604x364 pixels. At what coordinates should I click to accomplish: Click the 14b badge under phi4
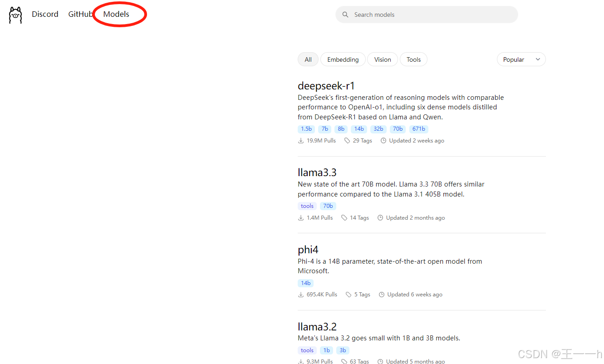point(306,283)
